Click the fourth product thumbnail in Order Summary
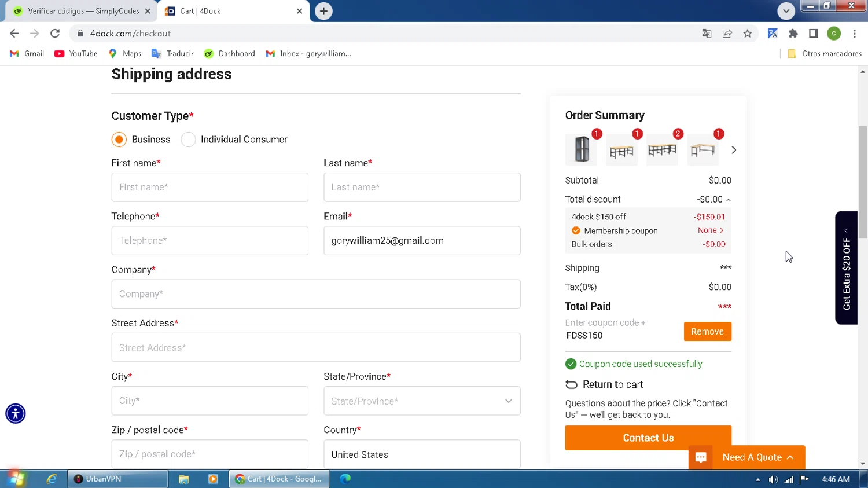This screenshot has height=488, width=868. (703, 149)
